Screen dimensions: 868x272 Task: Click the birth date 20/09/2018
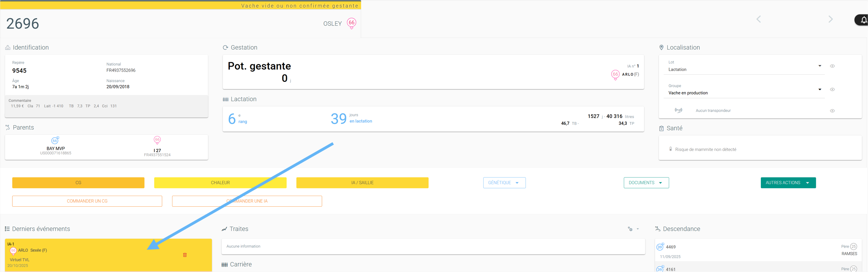point(118,87)
